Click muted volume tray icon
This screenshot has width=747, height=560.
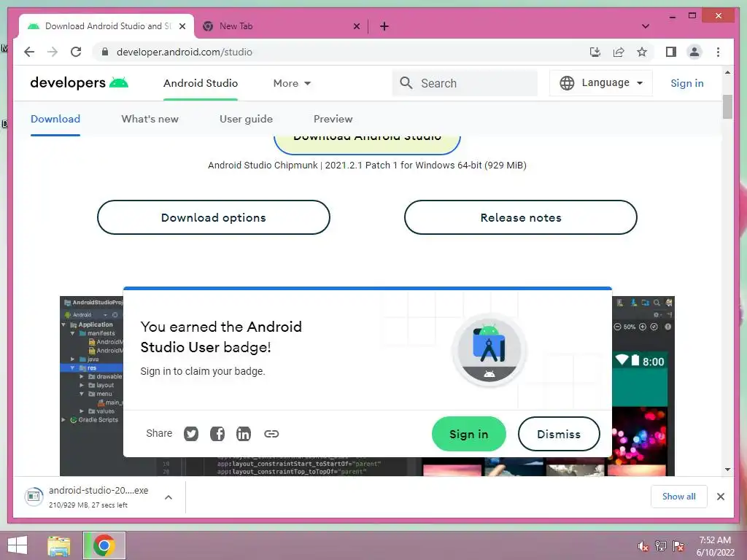click(x=643, y=546)
